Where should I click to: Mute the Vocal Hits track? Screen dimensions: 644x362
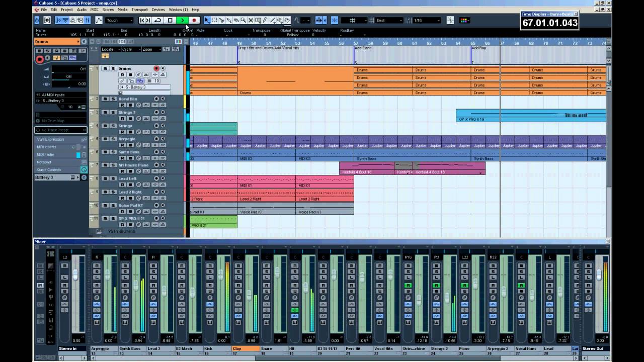(105, 99)
